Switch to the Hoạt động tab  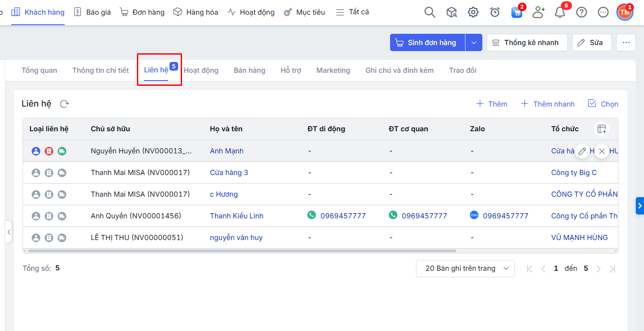click(x=201, y=70)
